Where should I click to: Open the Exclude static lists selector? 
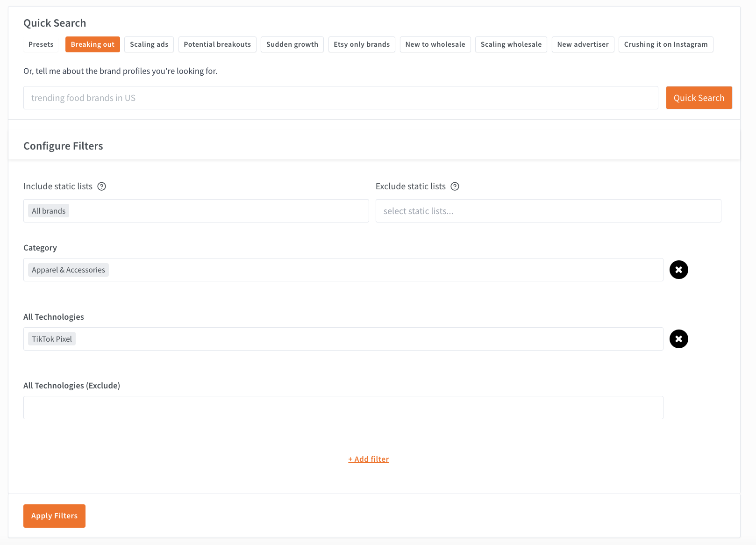click(x=548, y=211)
